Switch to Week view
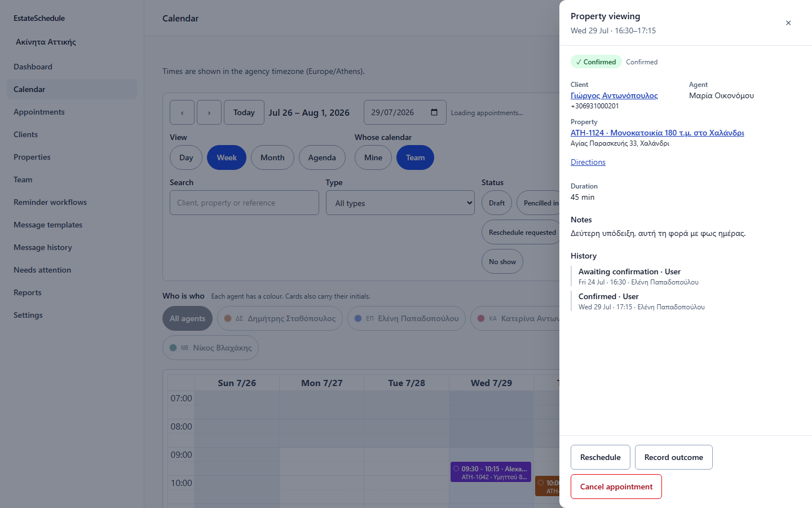The image size is (812, 508). 227,157
